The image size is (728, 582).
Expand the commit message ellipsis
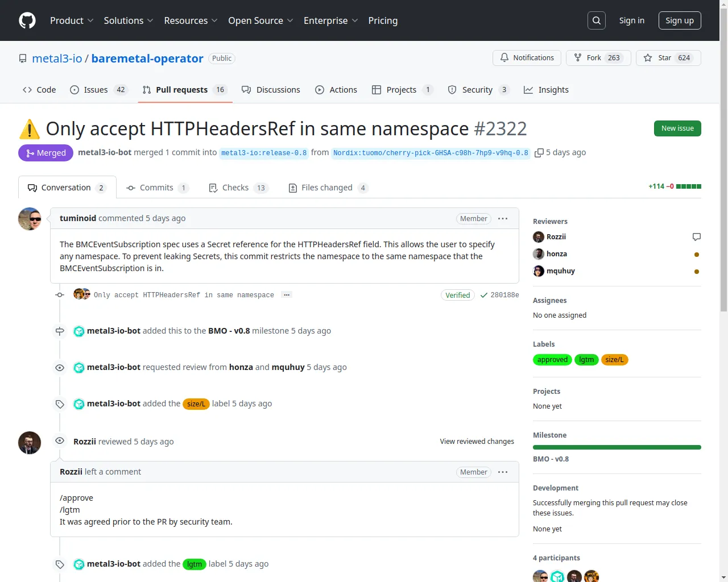tap(287, 295)
